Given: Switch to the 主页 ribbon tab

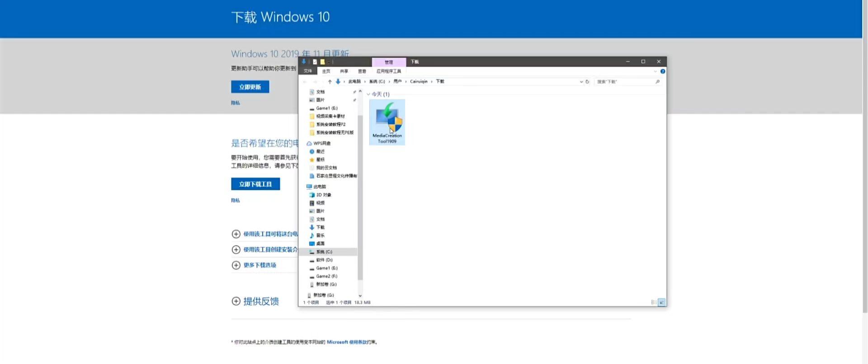Looking at the screenshot, I should 326,71.
